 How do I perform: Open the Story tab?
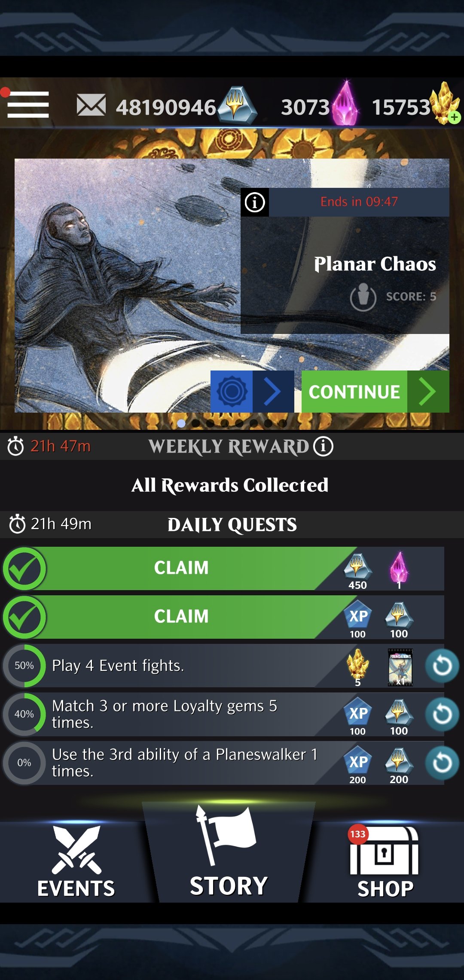click(229, 853)
